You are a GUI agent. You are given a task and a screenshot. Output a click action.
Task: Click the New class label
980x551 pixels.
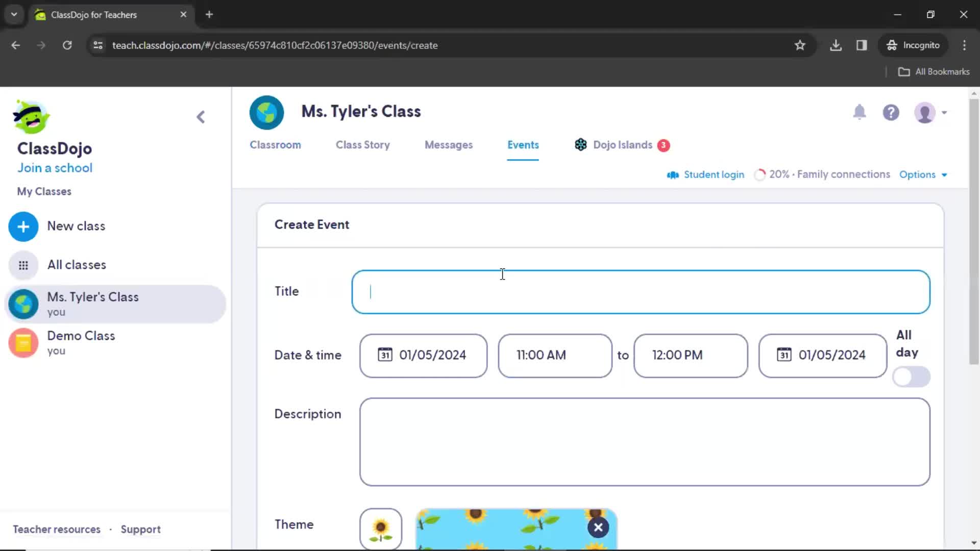click(76, 227)
